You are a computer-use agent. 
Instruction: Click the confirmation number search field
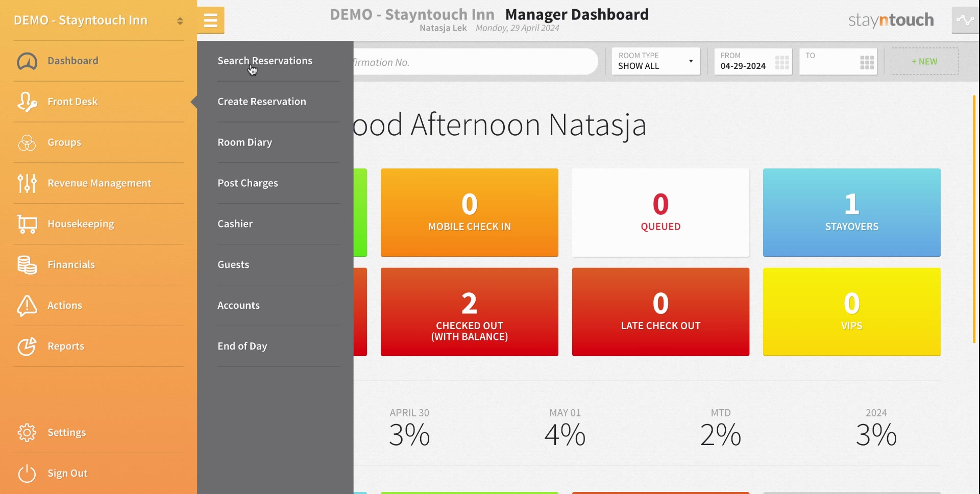(x=475, y=62)
